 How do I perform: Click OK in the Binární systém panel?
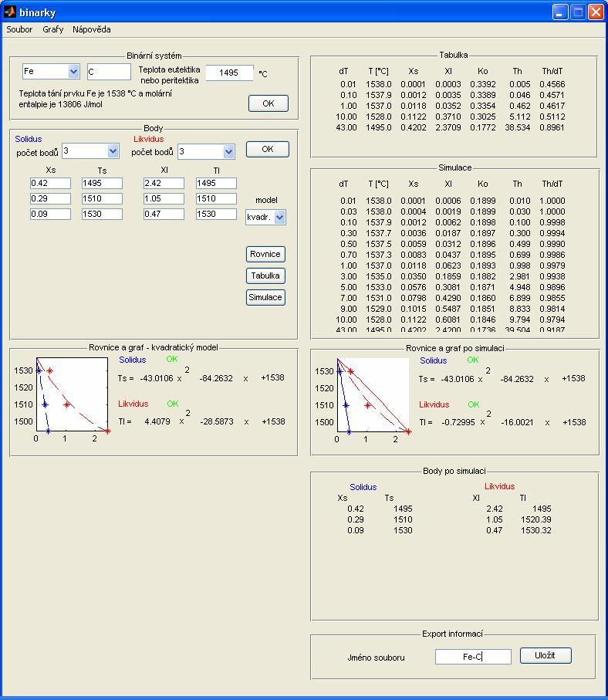tap(269, 103)
